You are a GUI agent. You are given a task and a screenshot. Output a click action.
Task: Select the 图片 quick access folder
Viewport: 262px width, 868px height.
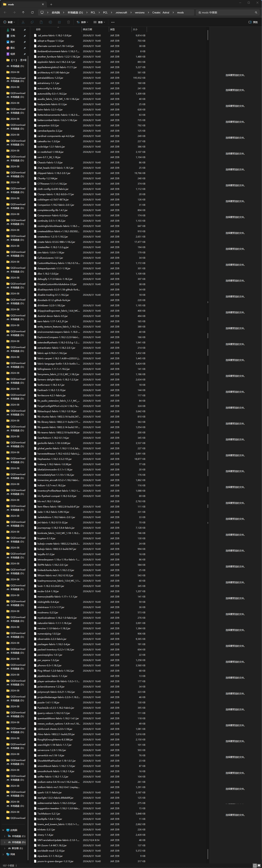(x=12, y=42)
